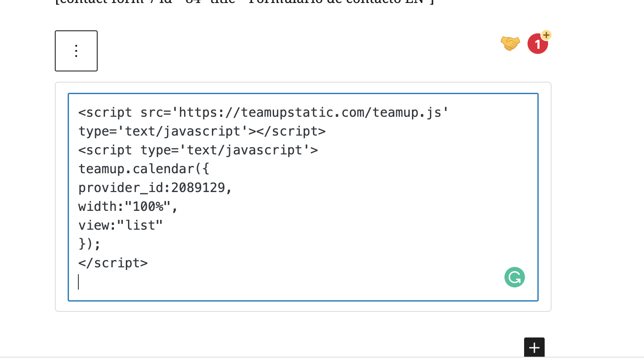Open the green Grammarly icon
Viewport: 644px width, 361px height.
point(514,277)
